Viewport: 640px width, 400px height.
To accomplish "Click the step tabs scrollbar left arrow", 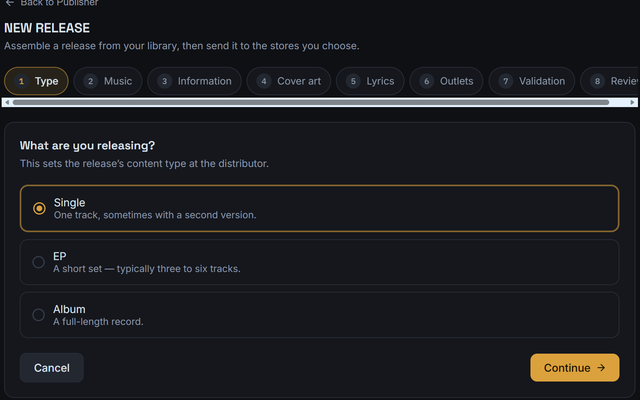I will [x=7, y=102].
